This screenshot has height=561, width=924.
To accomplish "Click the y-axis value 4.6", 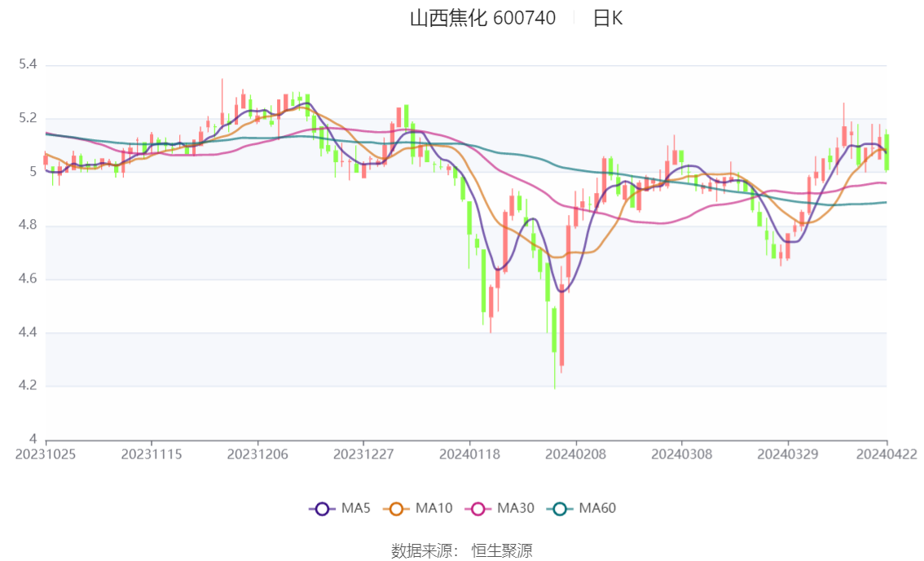I will point(28,278).
